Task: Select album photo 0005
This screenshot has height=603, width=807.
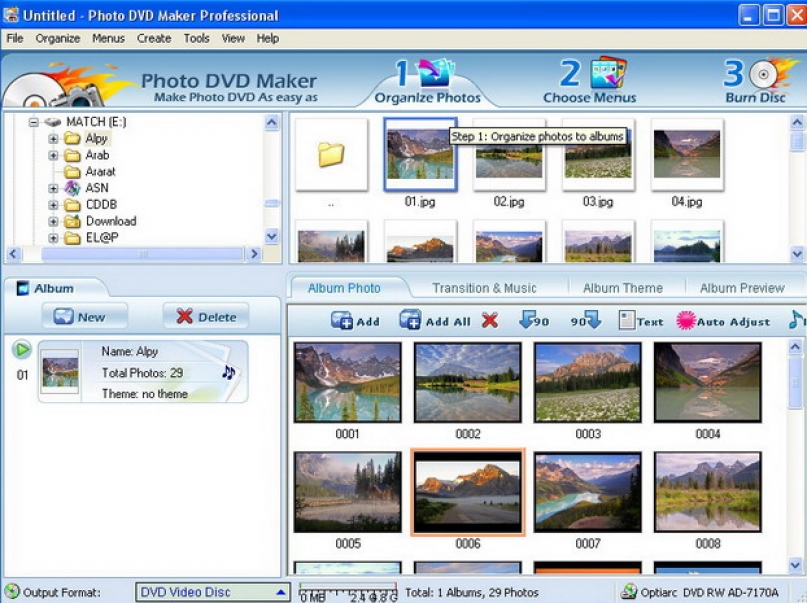Action: click(x=347, y=492)
